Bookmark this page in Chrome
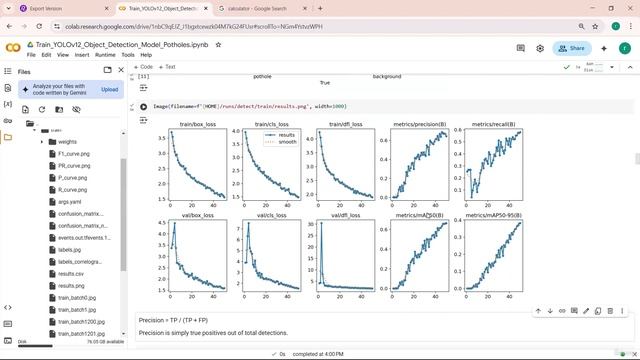Image resolution: width=640 pixels, height=360 pixels. click(595, 27)
